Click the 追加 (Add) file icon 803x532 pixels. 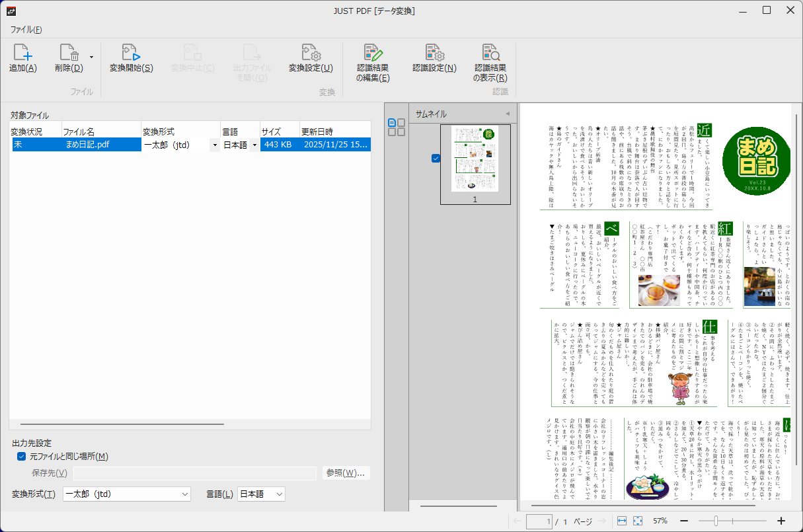click(22, 54)
